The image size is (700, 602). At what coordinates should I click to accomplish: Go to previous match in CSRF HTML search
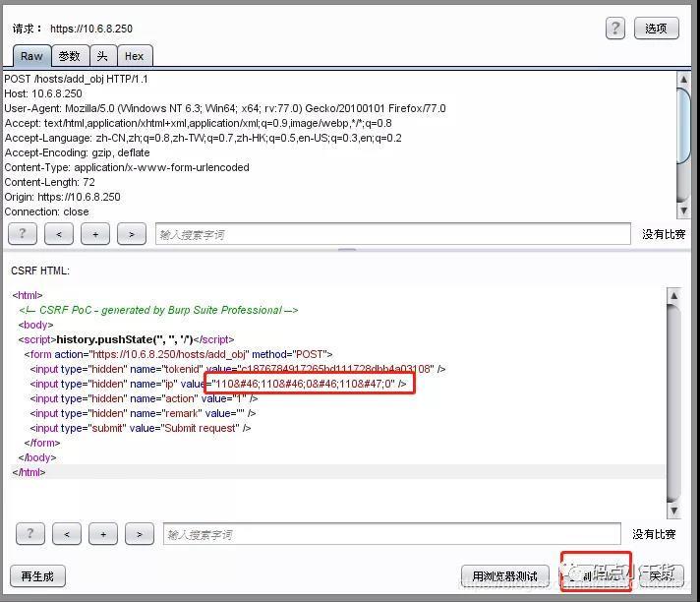coord(67,534)
